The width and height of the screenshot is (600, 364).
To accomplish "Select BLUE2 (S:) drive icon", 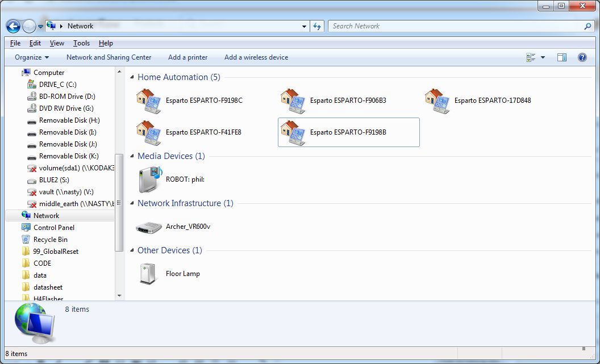I will 32,180.
